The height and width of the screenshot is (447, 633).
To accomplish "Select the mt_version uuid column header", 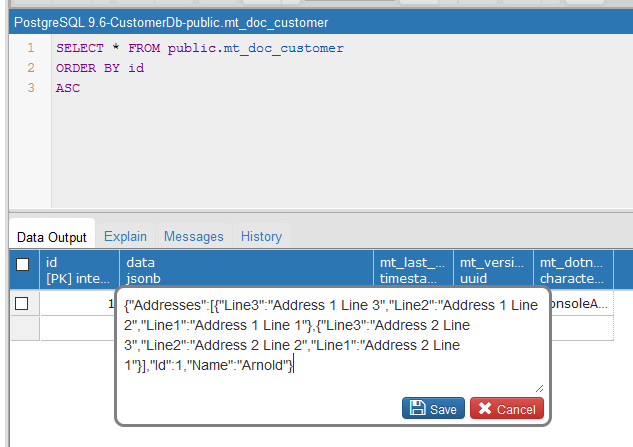I will point(492,270).
